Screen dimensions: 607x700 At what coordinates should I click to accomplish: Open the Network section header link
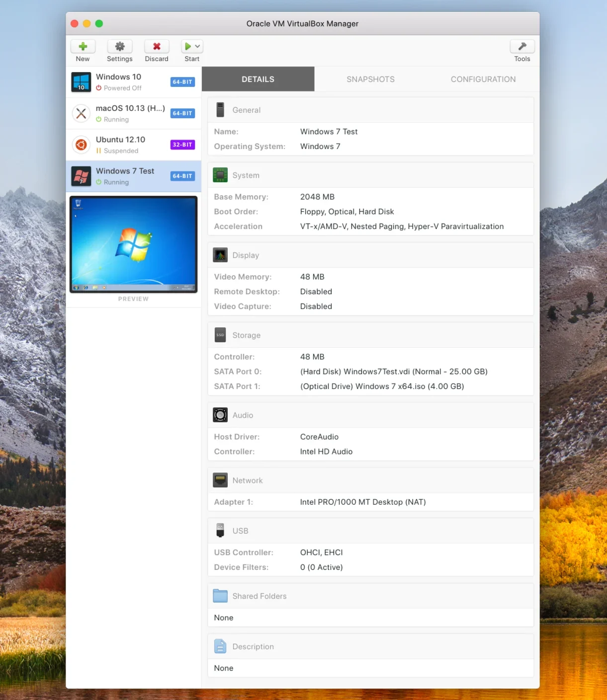[248, 480]
